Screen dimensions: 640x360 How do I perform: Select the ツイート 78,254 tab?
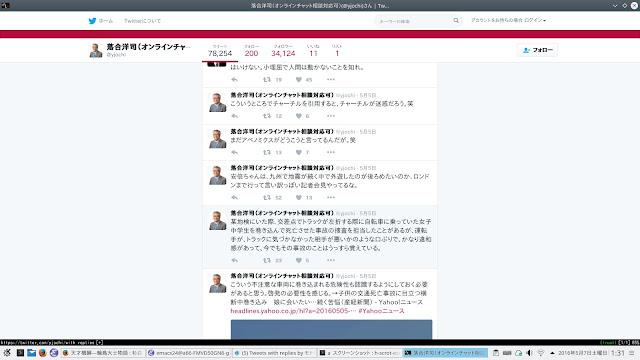220,51
